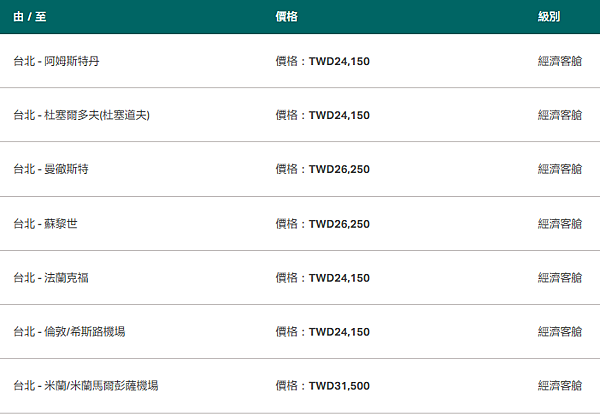Click the TWD26,250 price for 曼徹斯特
This screenshot has width=600, height=417.
coord(339,169)
